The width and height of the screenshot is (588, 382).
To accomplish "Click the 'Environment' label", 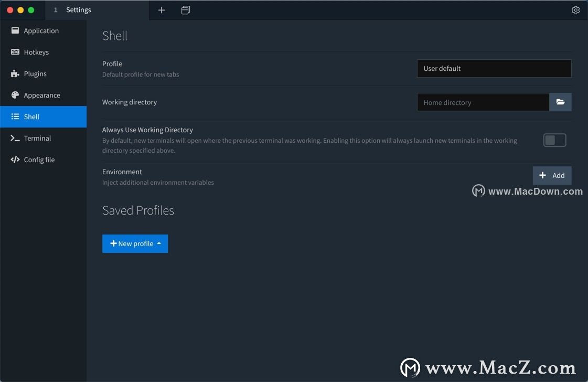I will pyautogui.click(x=122, y=172).
